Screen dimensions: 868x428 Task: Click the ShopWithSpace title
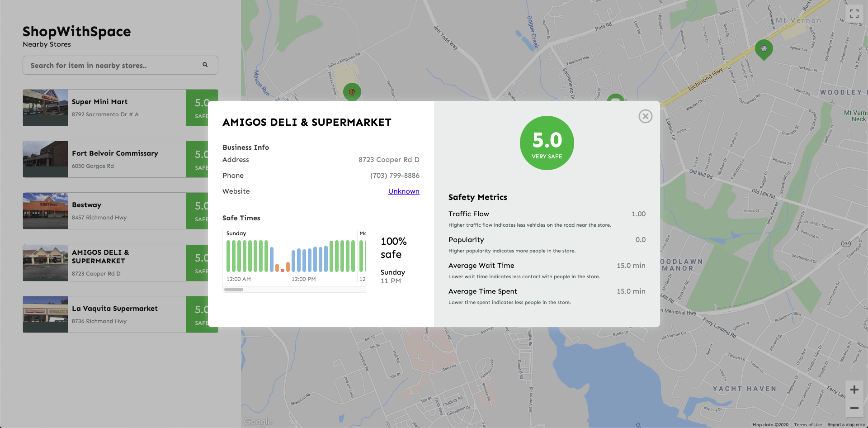point(77,32)
